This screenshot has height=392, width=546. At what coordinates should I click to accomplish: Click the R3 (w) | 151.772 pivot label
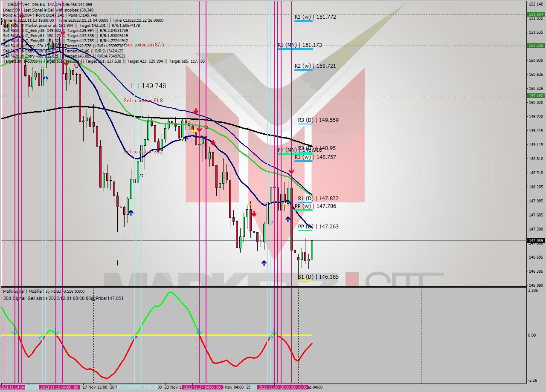click(x=315, y=17)
